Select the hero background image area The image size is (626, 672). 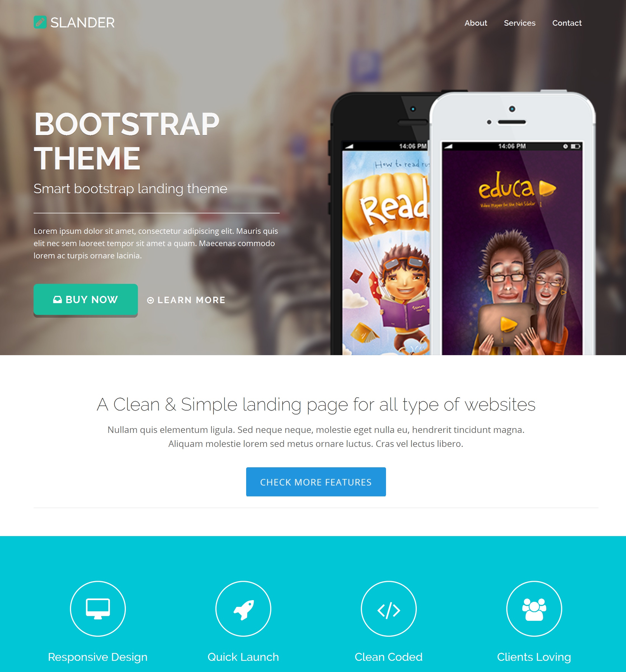313,176
